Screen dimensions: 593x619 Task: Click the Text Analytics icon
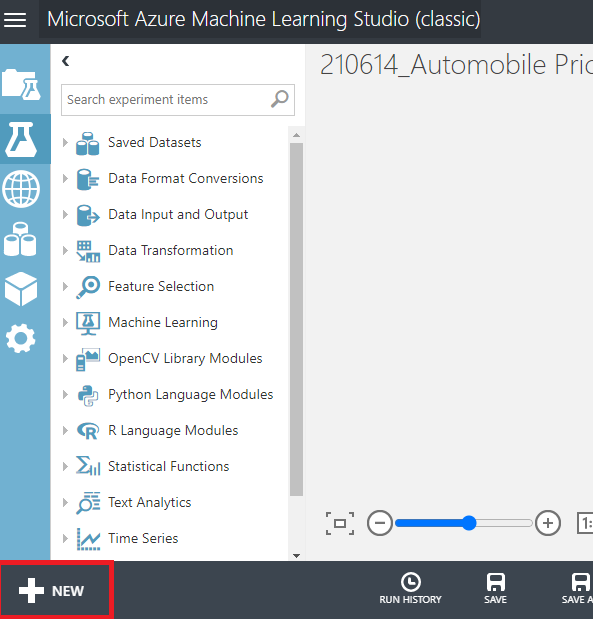[x=88, y=503]
